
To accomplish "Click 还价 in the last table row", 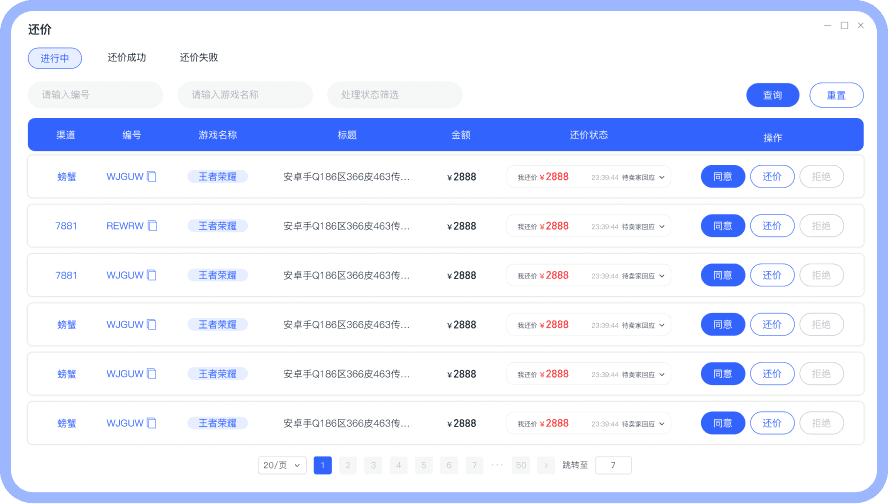I will (x=772, y=423).
